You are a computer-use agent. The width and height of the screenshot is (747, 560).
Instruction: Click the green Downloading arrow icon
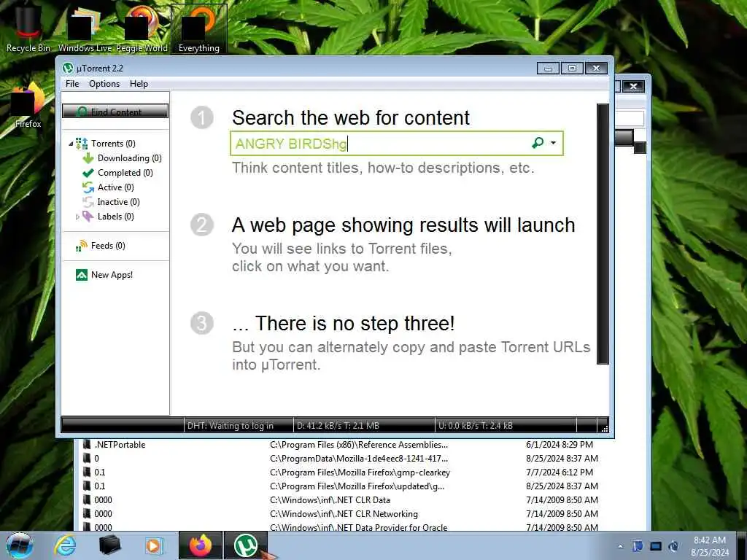(88, 158)
